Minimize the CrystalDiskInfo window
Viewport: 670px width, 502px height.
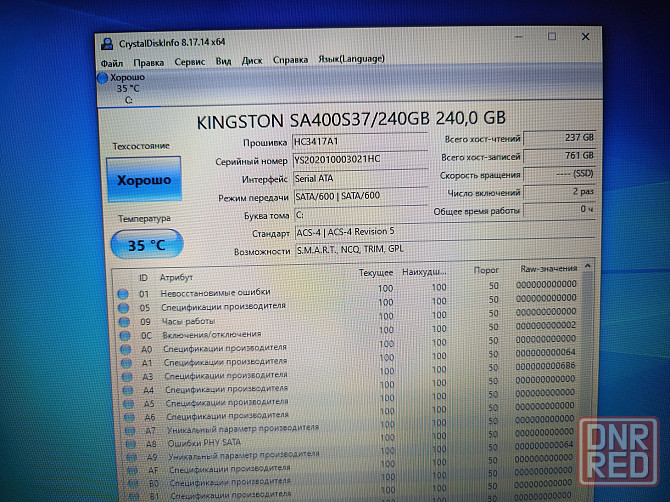pos(518,37)
